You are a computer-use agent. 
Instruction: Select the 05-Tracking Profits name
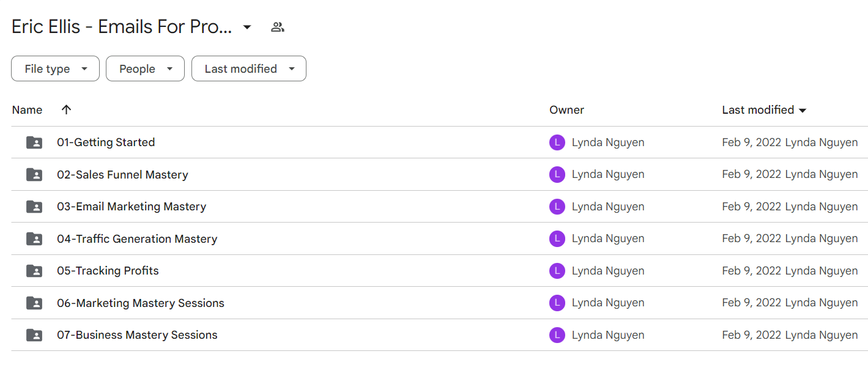(x=108, y=271)
